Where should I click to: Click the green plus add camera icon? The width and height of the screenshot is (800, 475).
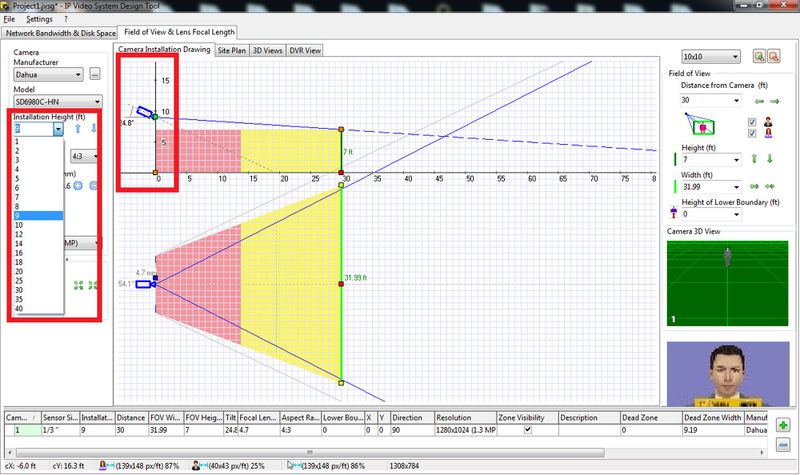pos(782,425)
